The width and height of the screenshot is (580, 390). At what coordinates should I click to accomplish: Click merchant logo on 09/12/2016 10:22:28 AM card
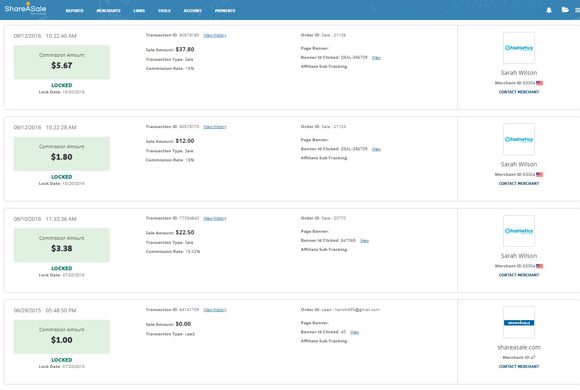click(519, 139)
